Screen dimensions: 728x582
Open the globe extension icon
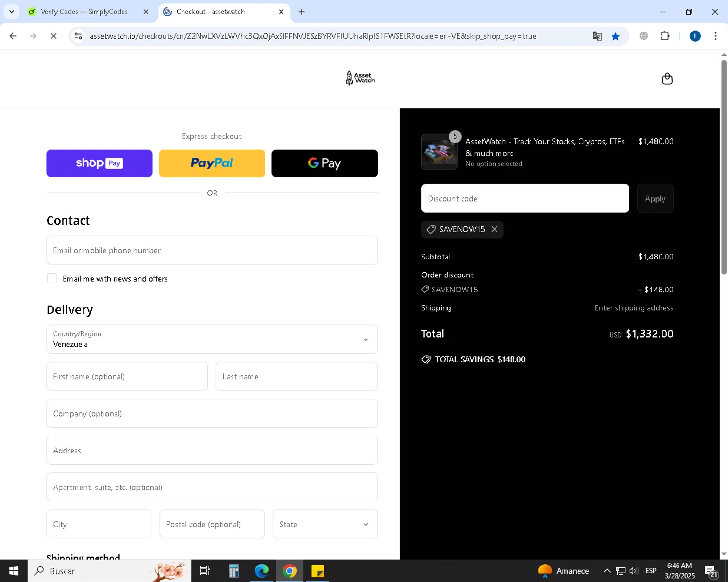click(x=644, y=36)
